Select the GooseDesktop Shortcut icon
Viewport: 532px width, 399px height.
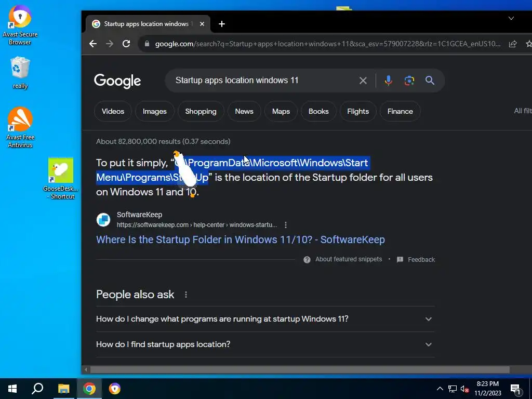pos(61,179)
